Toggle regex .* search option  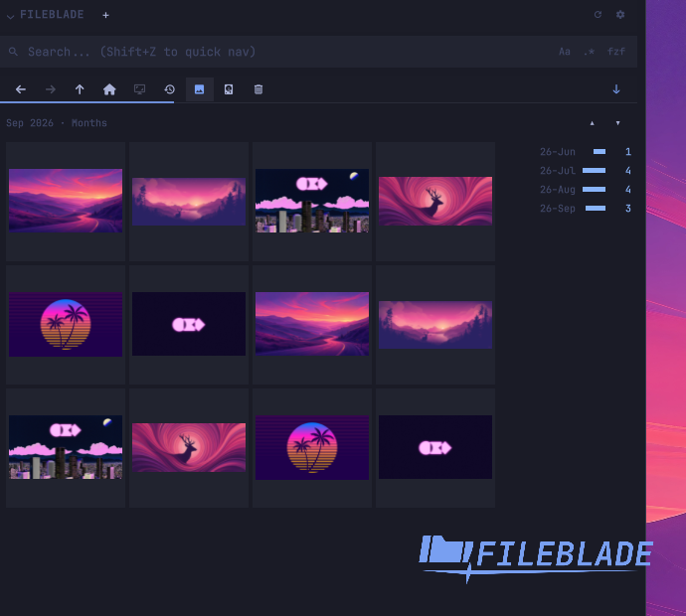click(589, 52)
